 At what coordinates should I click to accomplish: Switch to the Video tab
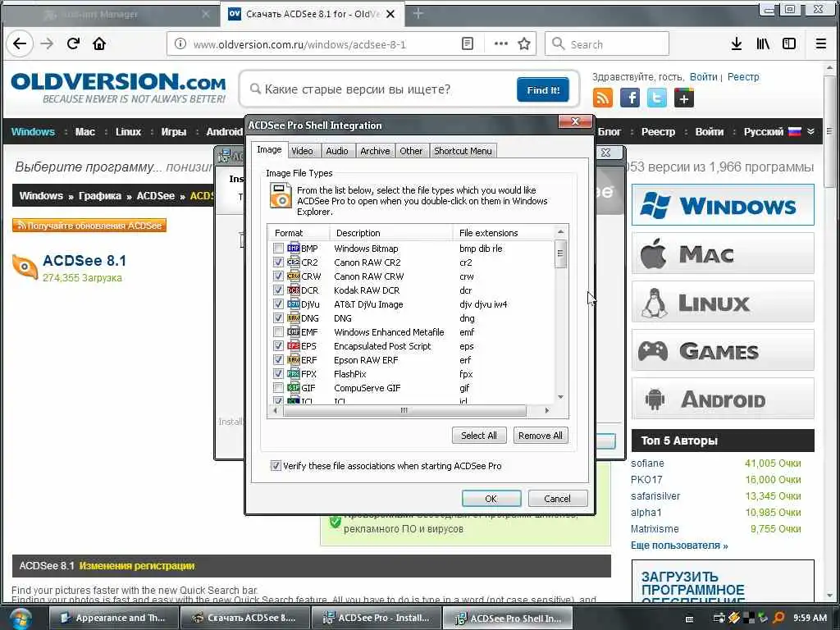pyautogui.click(x=302, y=151)
